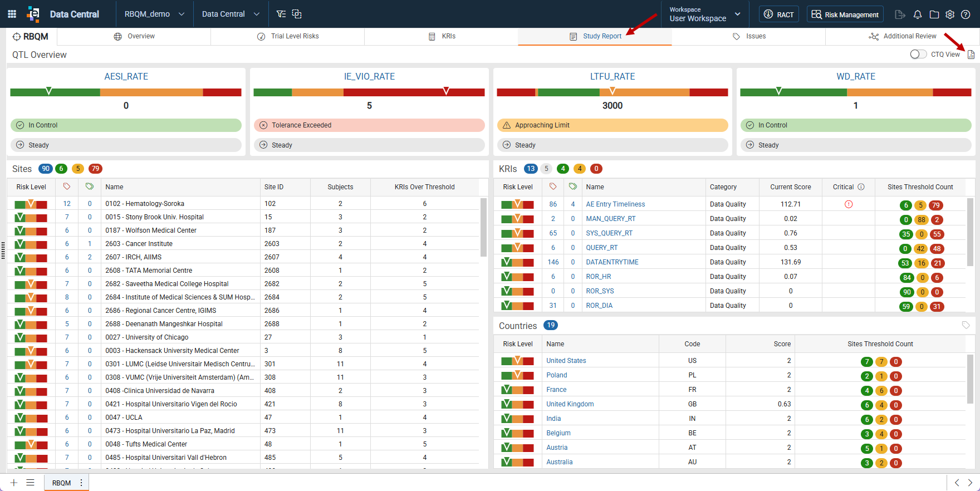Open the User Workspace dropdown
This screenshot has height=491, width=980.
coord(705,14)
